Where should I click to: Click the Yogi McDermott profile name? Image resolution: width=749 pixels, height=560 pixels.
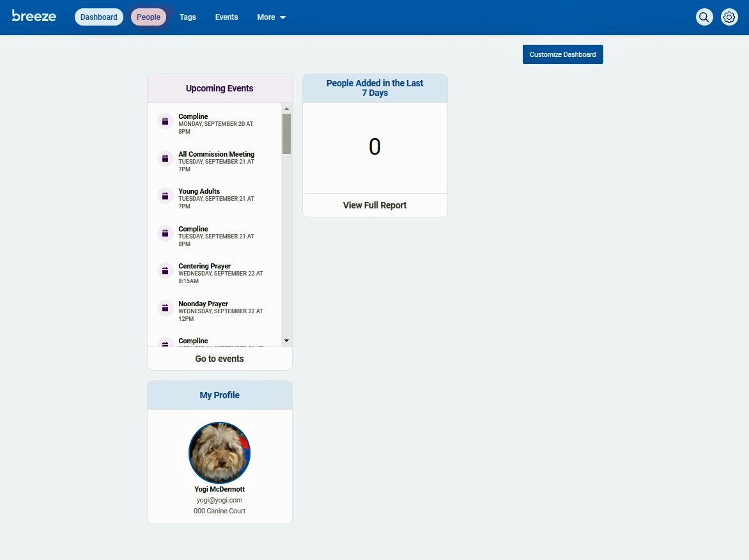(220, 489)
